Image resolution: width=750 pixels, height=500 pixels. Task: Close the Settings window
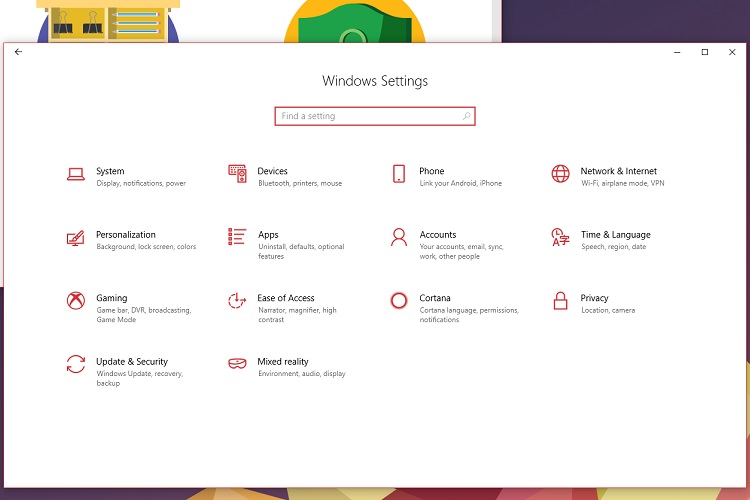click(732, 52)
